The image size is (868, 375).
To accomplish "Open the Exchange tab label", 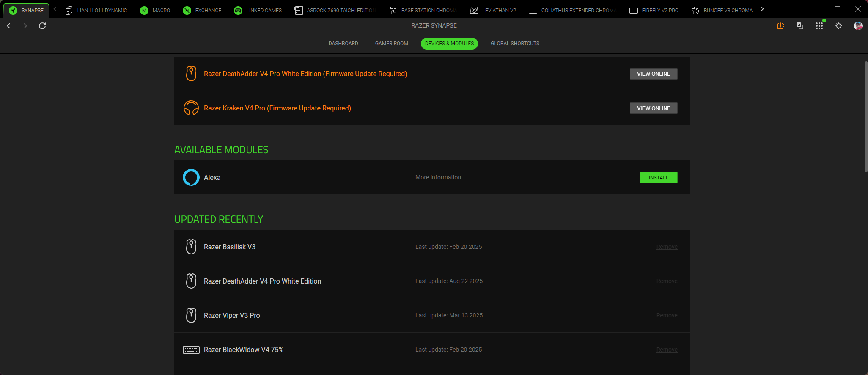I will 208,11.
